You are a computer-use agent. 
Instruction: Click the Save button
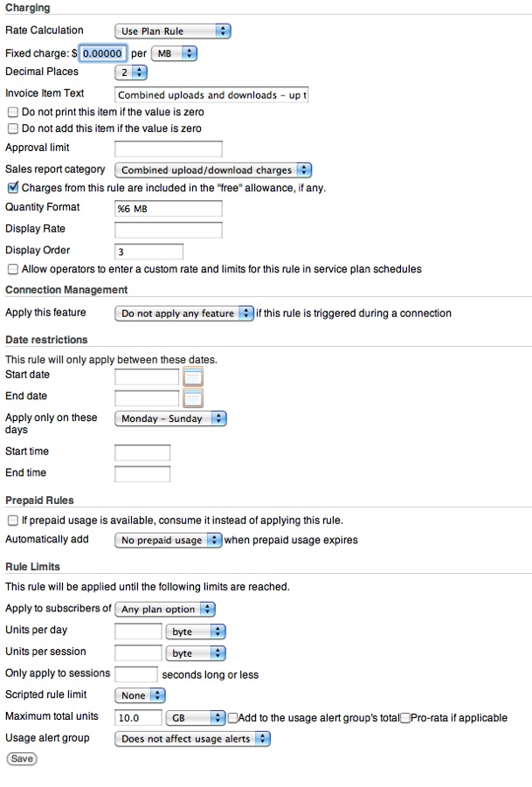pyautogui.click(x=22, y=759)
